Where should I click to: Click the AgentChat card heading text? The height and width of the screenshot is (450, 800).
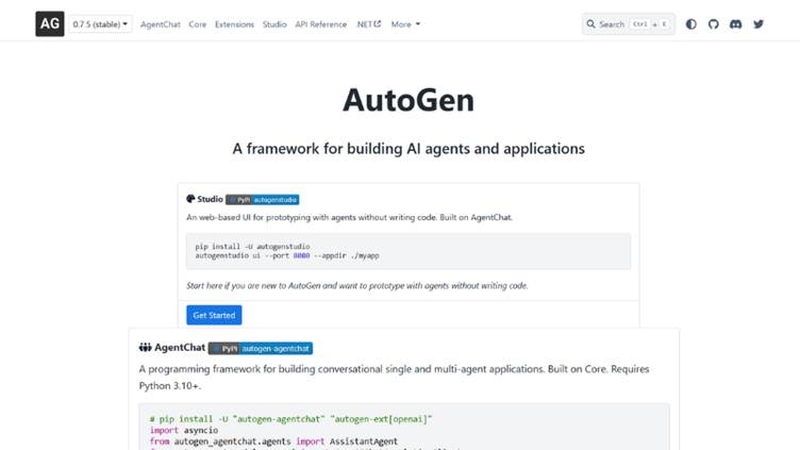tap(180, 347)
